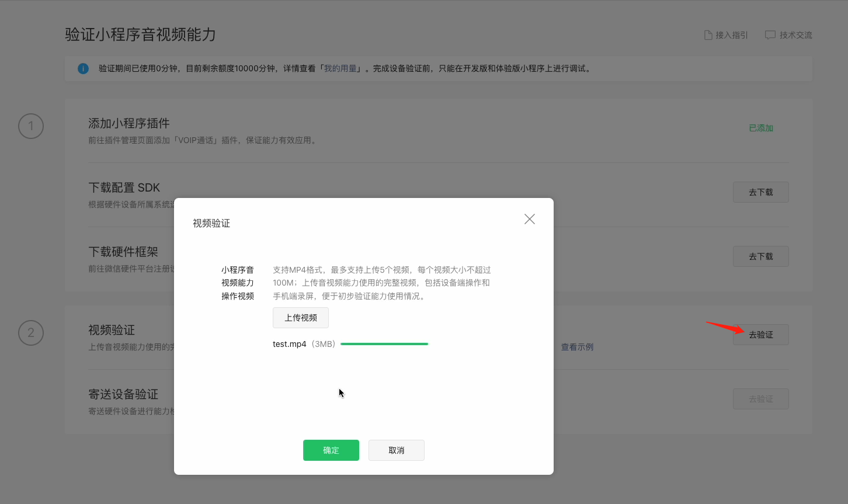Select the uploaded file name test.mp4

coord(290,344)
